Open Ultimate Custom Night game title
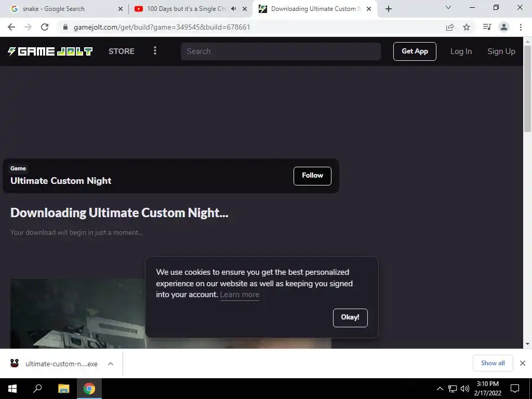Viewport: 532px width, 399px height. 61,180
